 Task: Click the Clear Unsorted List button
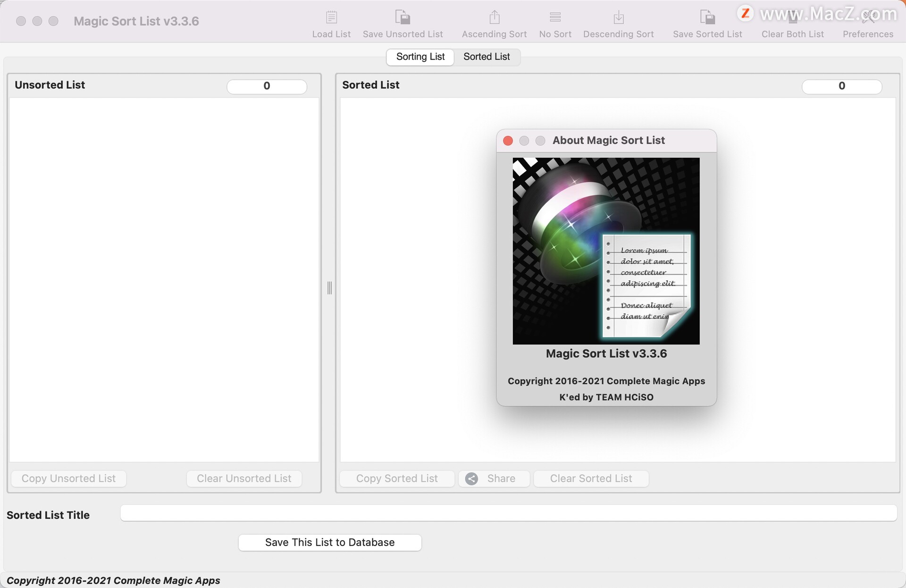click(243, 479)
